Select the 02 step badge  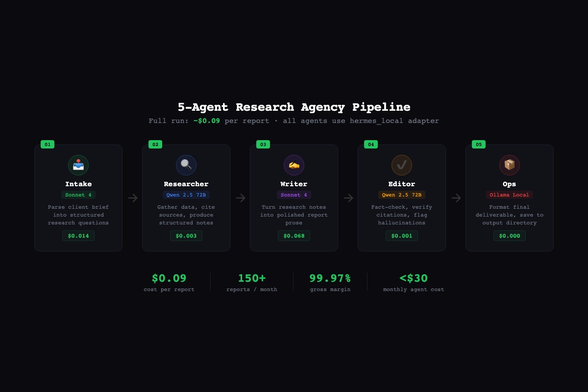pos(155,145)
